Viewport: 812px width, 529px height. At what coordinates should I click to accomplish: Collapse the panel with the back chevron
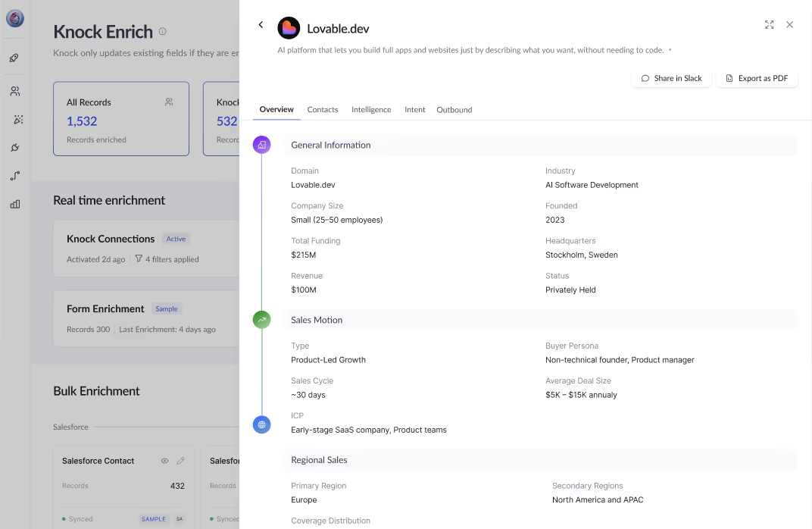pos(261,24)
